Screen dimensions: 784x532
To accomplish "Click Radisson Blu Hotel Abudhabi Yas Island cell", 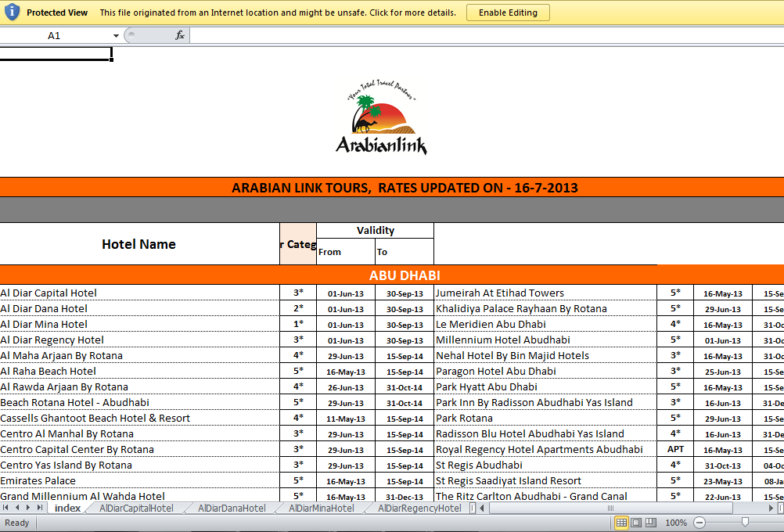I will point(545,433).
